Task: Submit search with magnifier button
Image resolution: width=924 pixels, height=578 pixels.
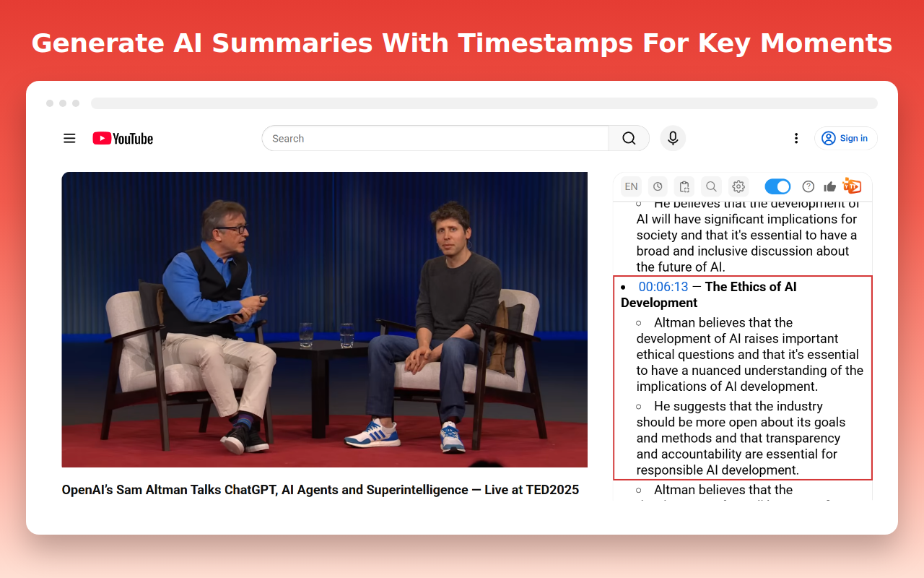Action: pyautogui.click(x=629, y=138)
